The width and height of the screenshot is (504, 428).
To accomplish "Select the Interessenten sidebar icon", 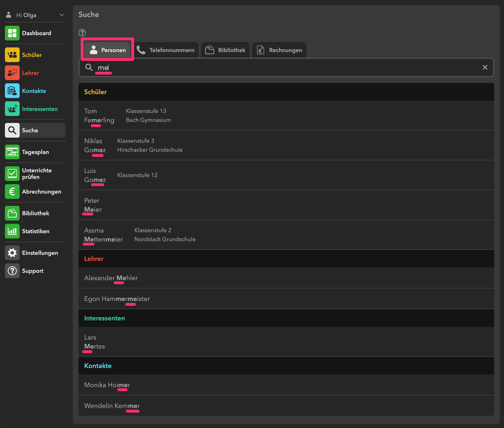I will tap(12, 109).
